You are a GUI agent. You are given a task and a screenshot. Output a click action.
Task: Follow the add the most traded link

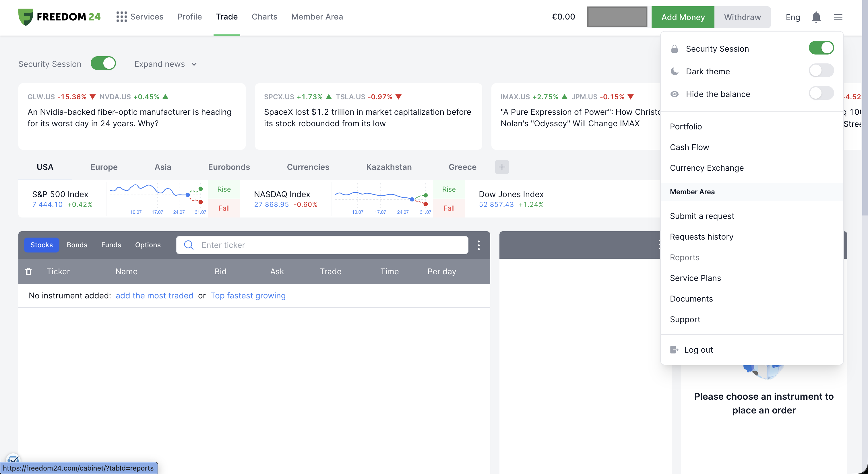click(x=154, y=296)
